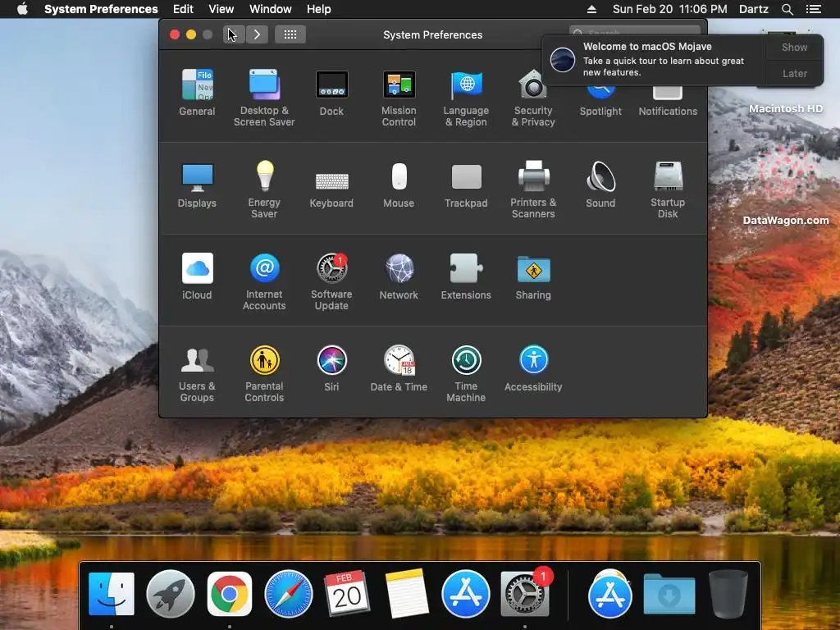Open Launchpad rocket in the Dock
840x630 pixels.
171,594
